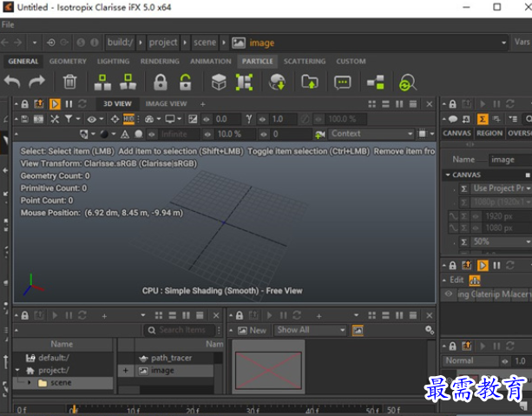This screenshot has width=532, height=416.
Task: Click the scene breadcrumb
Action: (205, 43)
